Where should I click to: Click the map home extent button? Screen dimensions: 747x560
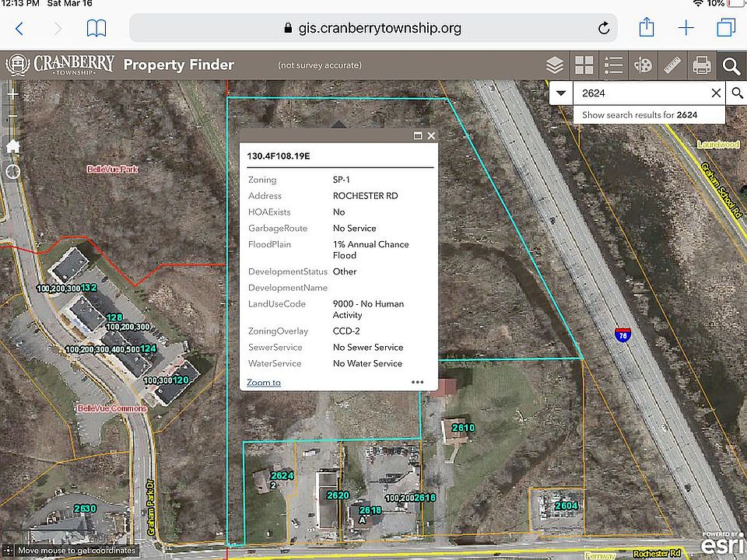click(x=13, y=145)
